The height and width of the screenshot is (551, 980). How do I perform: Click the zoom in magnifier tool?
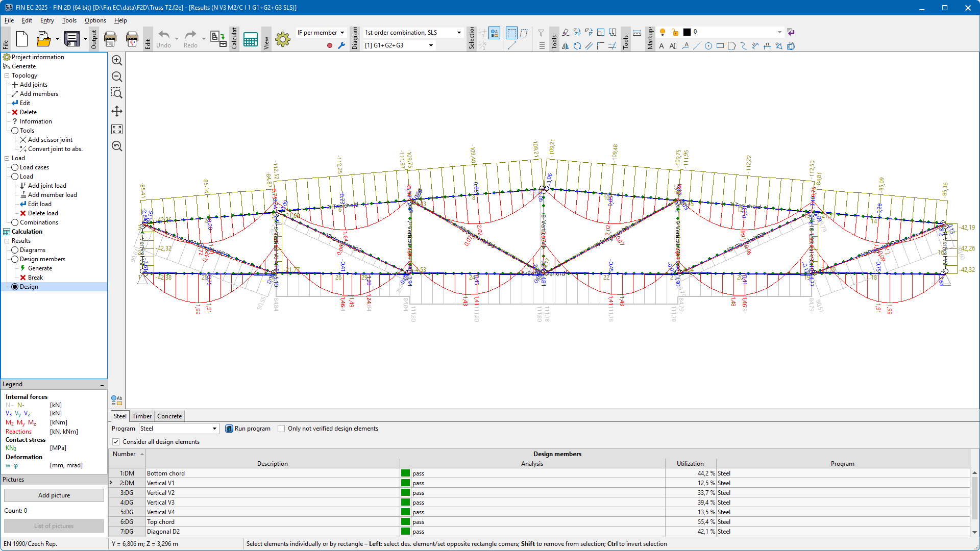(117, 60)
